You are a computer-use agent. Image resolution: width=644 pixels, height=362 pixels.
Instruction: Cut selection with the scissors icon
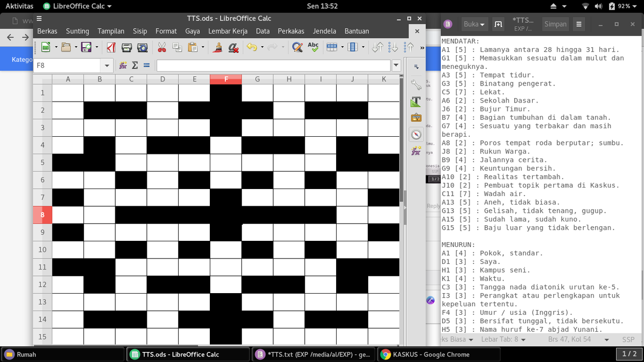(162, 47)
